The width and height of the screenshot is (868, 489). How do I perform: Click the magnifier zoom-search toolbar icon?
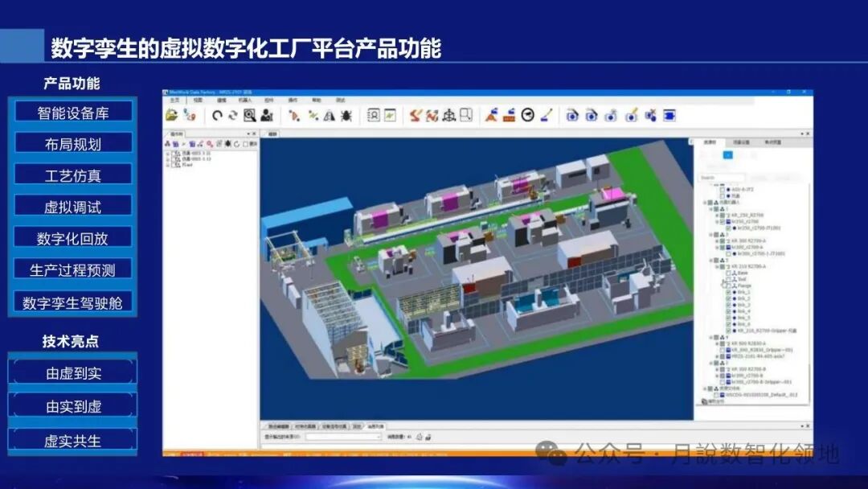tap(250, 115)
